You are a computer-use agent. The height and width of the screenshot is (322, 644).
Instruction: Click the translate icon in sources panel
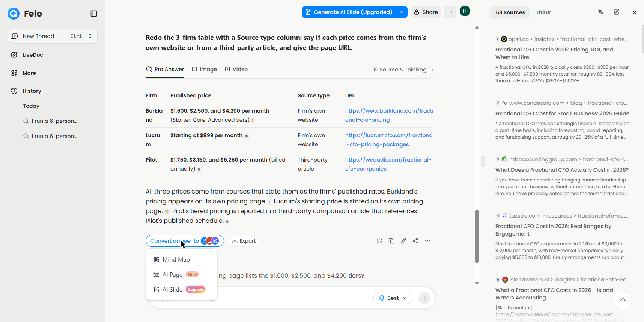click(x=601, y=12)
